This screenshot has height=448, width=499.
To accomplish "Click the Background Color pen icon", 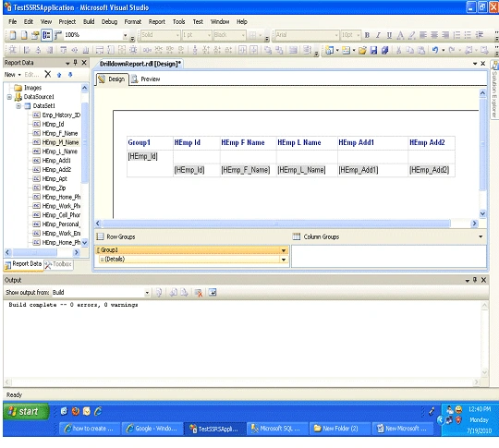I will [412, 35].
